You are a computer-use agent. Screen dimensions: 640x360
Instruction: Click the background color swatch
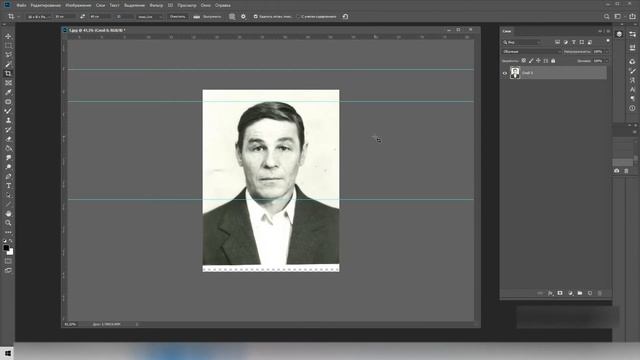click(x=11, y=252)
